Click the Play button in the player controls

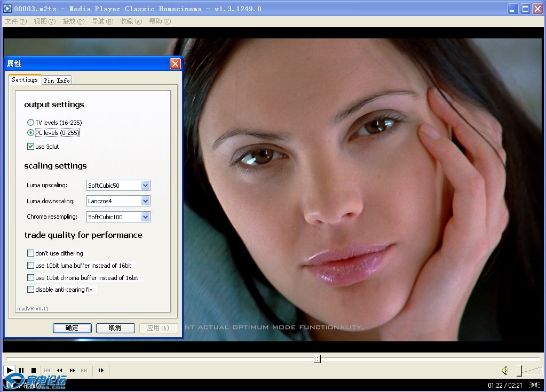click(9, 370)
